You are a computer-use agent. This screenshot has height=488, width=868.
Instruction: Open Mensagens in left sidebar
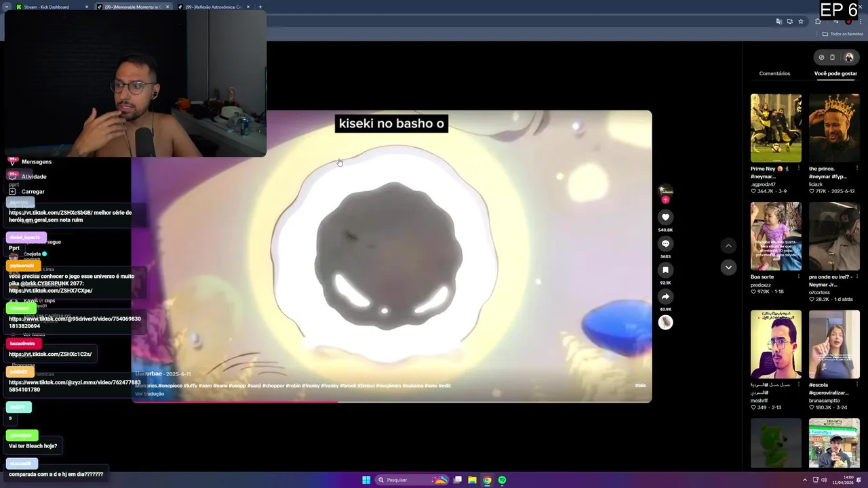coord(37,162)
